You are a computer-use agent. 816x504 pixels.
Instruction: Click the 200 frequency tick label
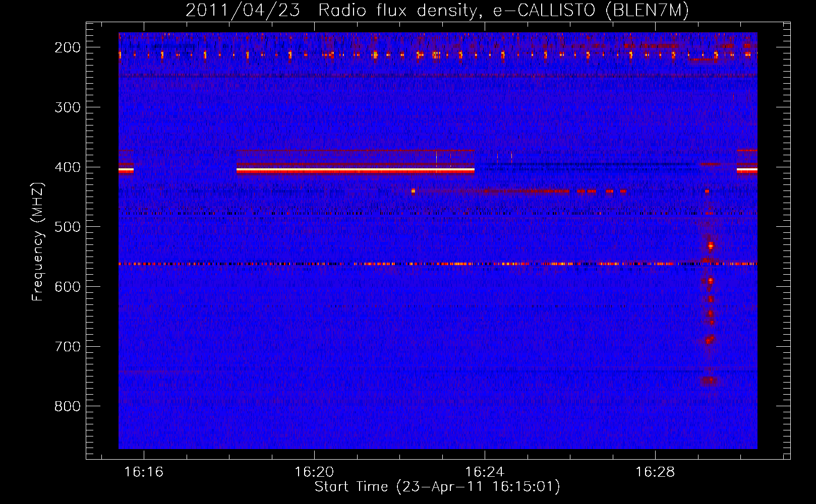(x=68, y=47)
